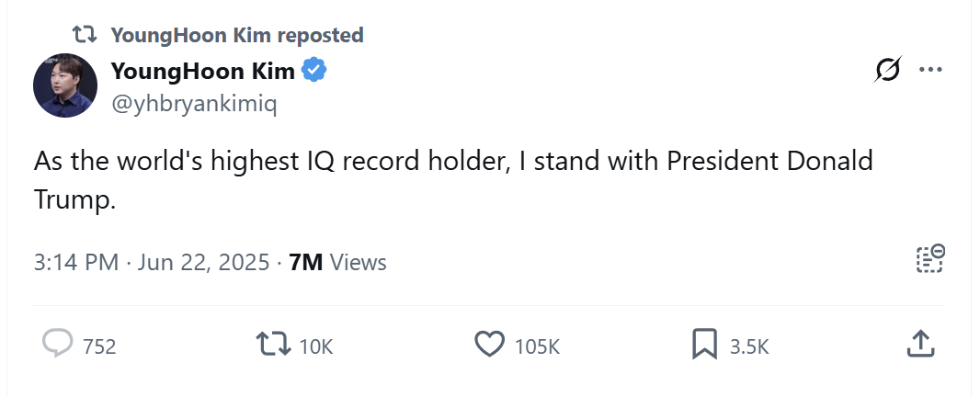Click the reply speech bubble icon
Screen dimensions: 980x397
[x=58, y=345]
